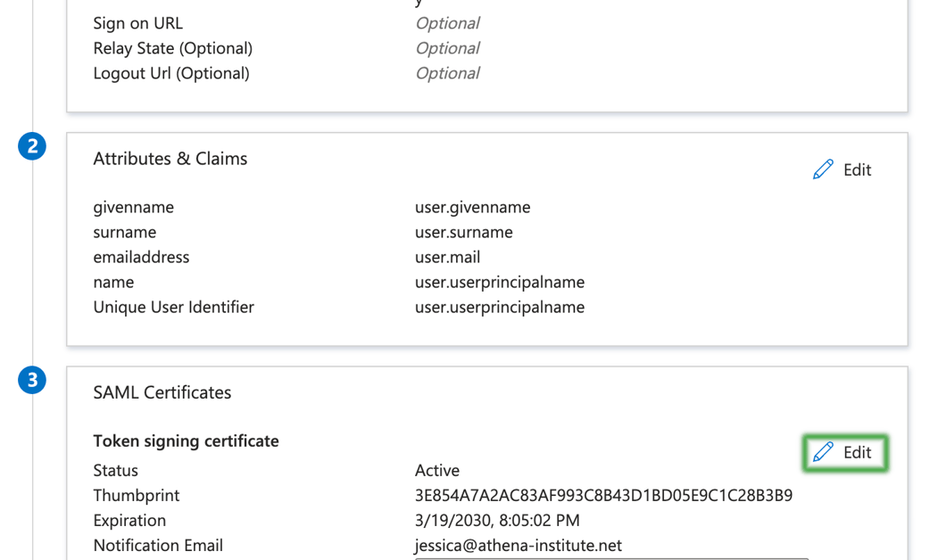Click the Optional value for Sign on URL

click(447, 23)
